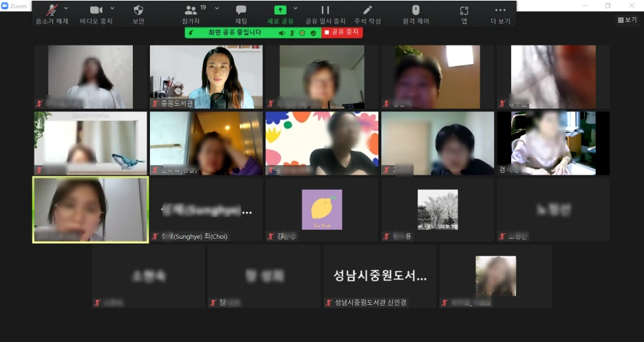This screenshot has height=342, width=644.
Task: Click the 화면 공유 중입니다 status text
Action: tap(235, 32)
